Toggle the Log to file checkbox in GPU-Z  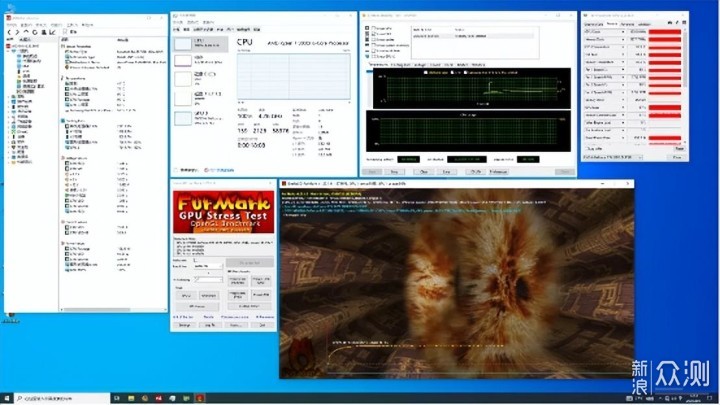(586, 149)
